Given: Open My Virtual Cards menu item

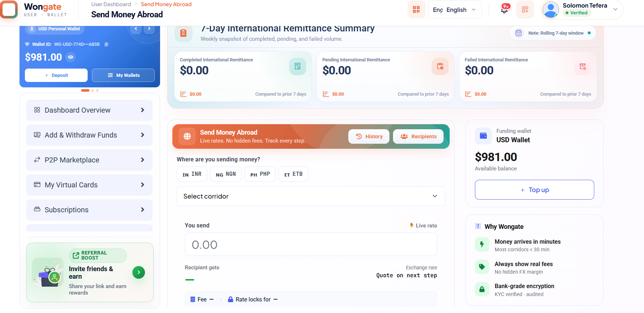Looking at the screenshot, I should coord(89,185).
